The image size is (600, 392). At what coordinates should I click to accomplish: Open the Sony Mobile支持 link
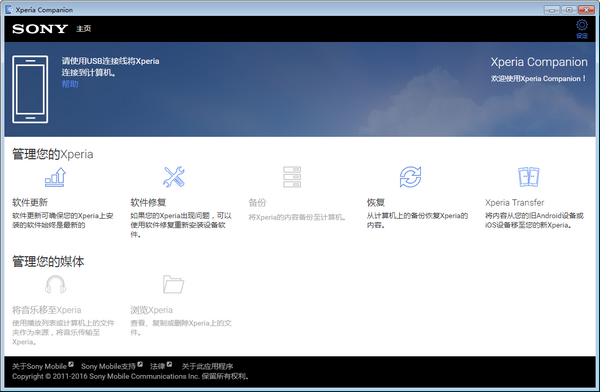[x=108, y=366]
